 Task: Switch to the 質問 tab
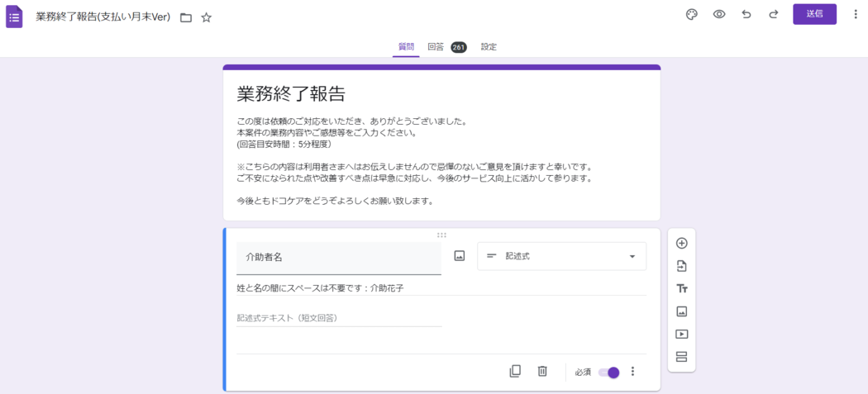tap(406, 47)
